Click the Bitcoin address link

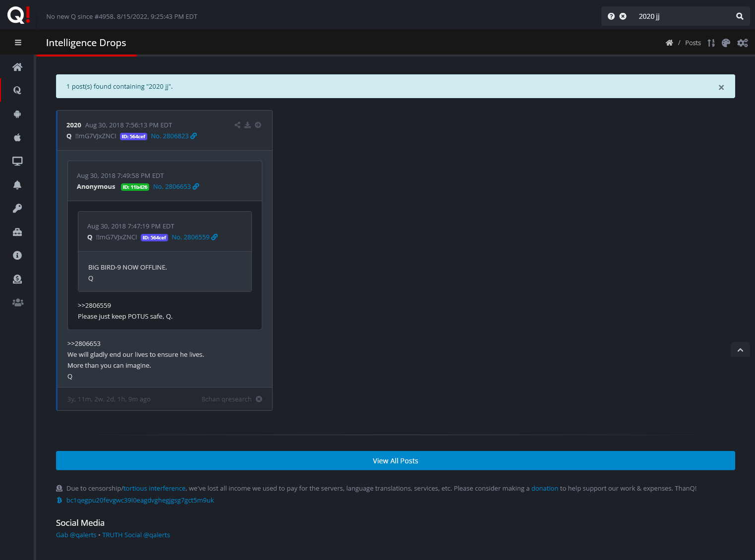point(140,500)
